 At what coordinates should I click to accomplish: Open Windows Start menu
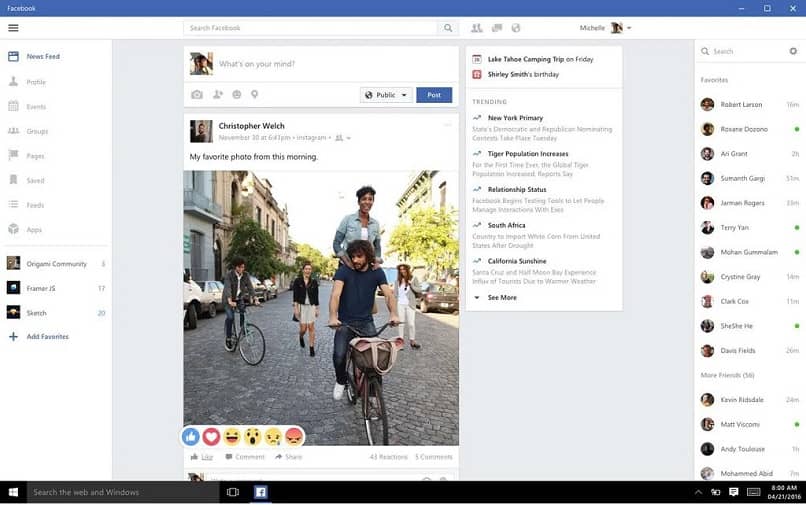pos(13,492)
